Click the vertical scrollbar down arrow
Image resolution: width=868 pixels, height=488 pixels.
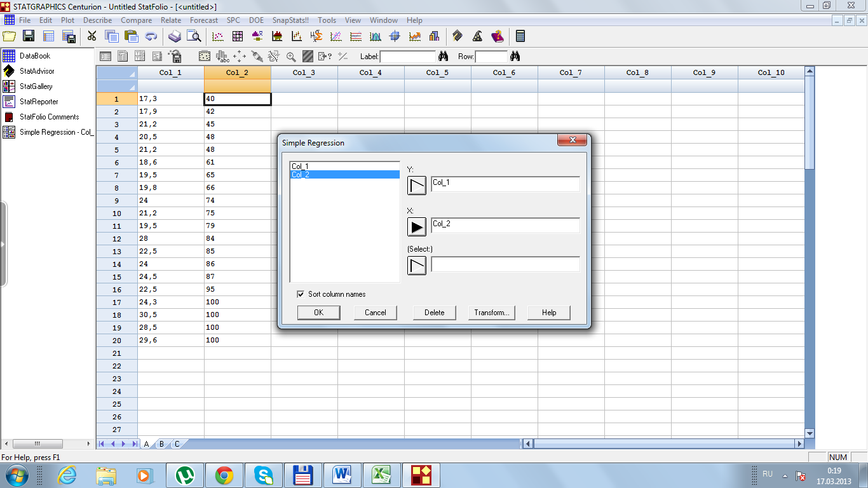coord(810,433)
